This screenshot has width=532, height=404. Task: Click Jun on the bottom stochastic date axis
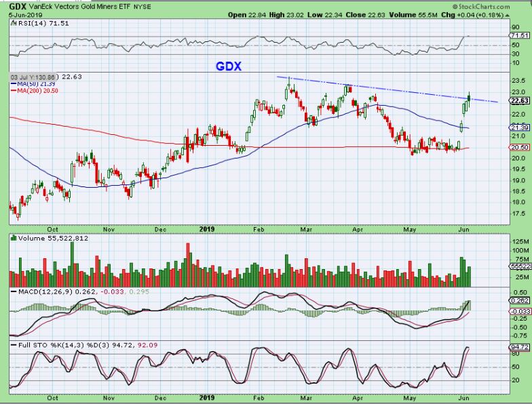464,399
